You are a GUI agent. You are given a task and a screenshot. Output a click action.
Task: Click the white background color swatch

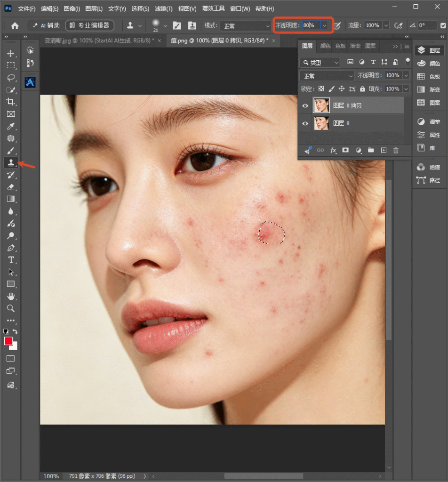(x=14, y=347)
